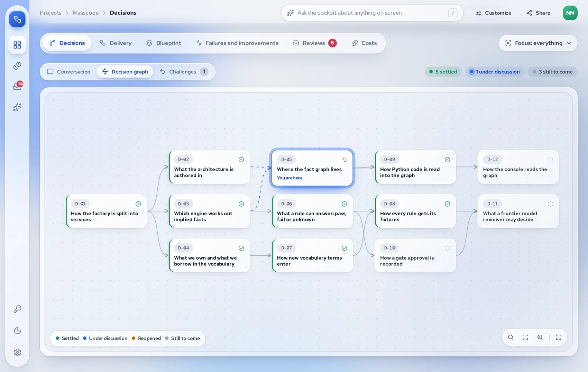
Task: Open the Challenges view
Action: pos(184,72)
